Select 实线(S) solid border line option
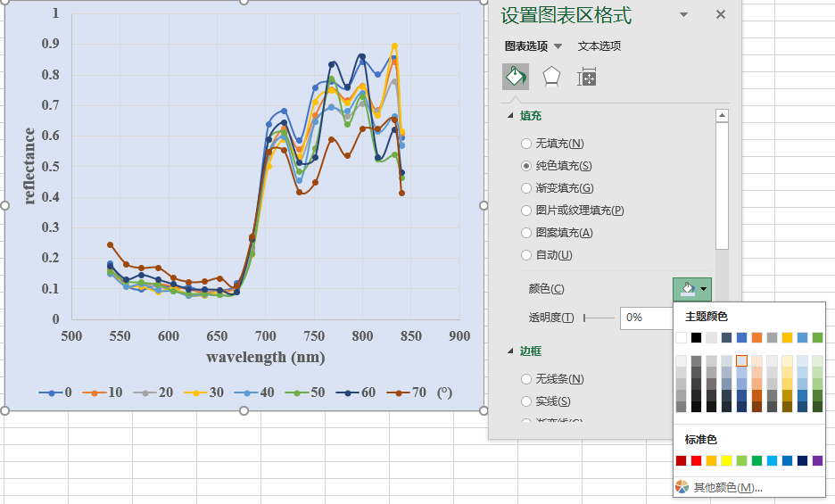This screenshot has width=835, height=504. (x=546, y=401)
